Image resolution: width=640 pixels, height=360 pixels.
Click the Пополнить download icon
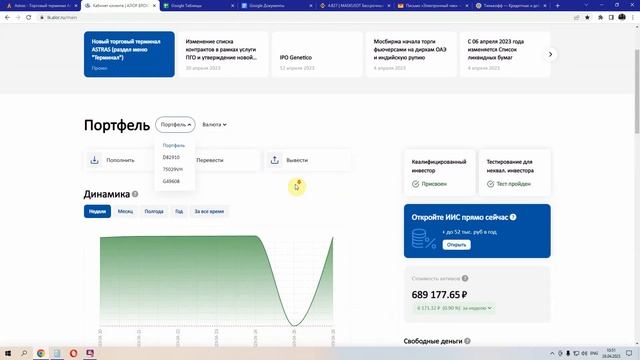click(x=94, y=160)
